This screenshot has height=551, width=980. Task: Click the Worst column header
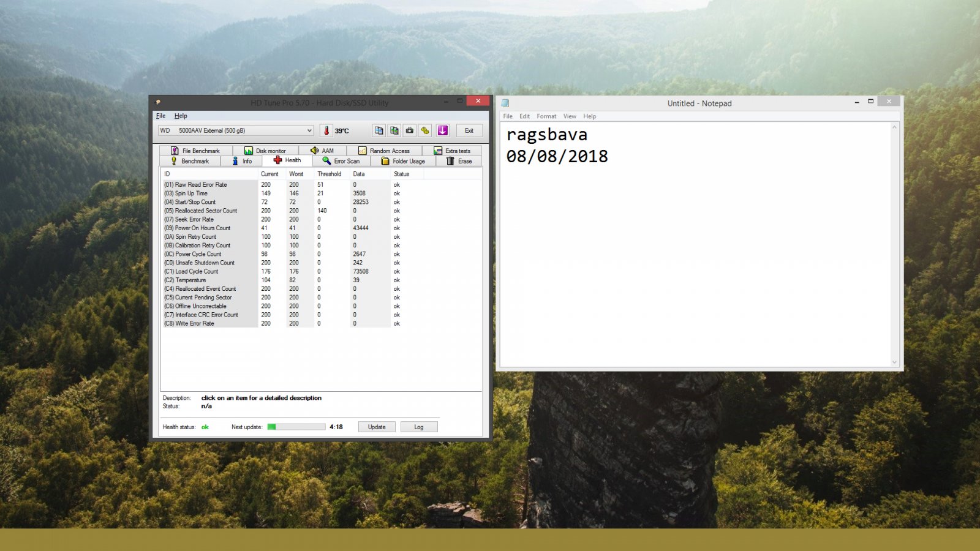[x=300, y=174]
